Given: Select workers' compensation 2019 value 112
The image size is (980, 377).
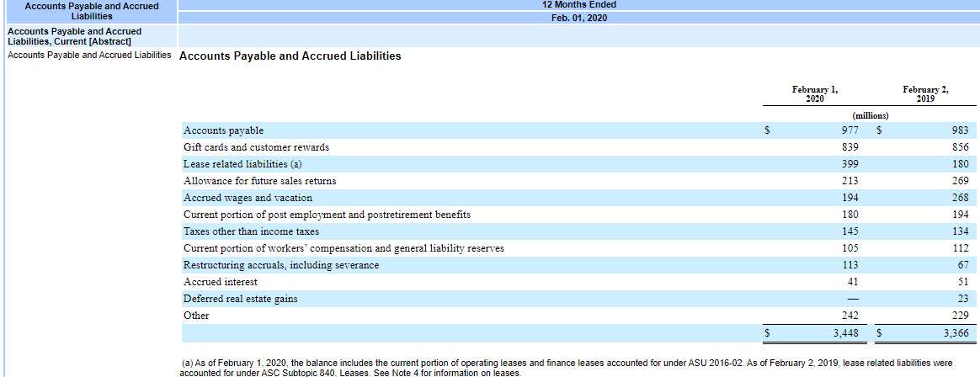Looking at the screenshot, I should [961, 249].
